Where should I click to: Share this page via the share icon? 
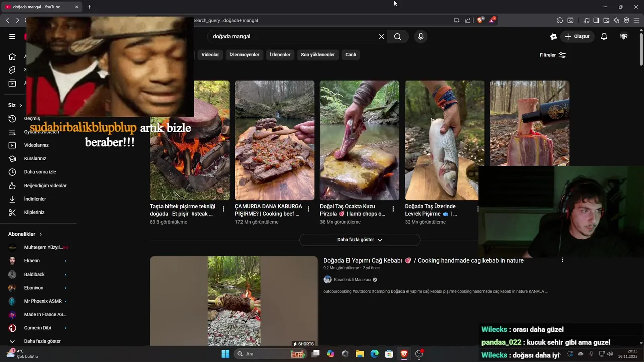(468, 20)
